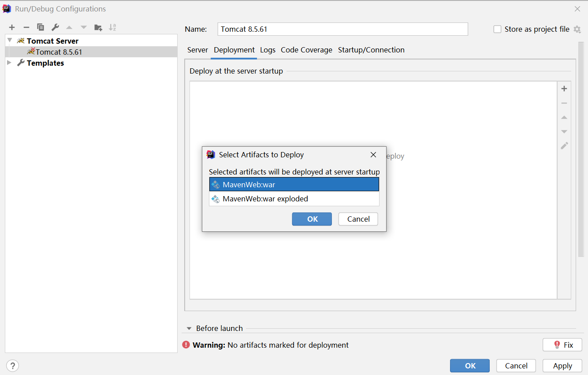The height and width of the screenshot is (375, 588).
Task: Click IntelliJ icon in window title bar
Action: (7, 9)
